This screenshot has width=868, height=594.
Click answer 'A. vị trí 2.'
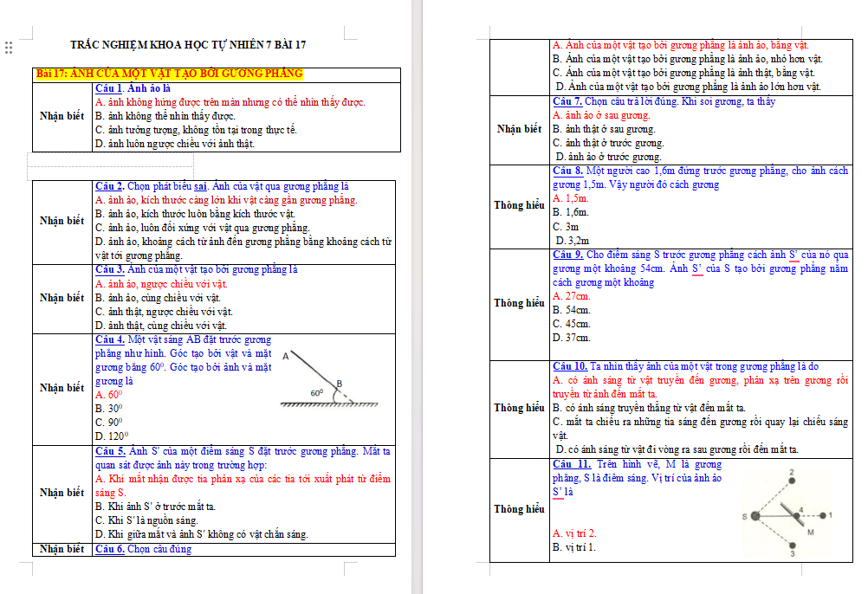click(574, 533)
